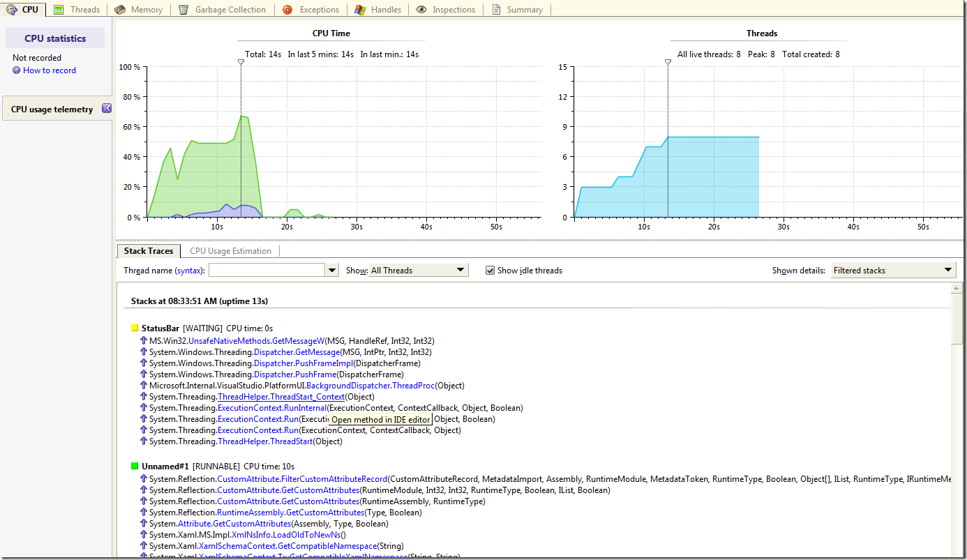Image resolution: width=967 pixels, height=560 pixels.
Task: Open the XmlNsInfo.LoadOldToNewNs method link
Action: coord(285,535)
